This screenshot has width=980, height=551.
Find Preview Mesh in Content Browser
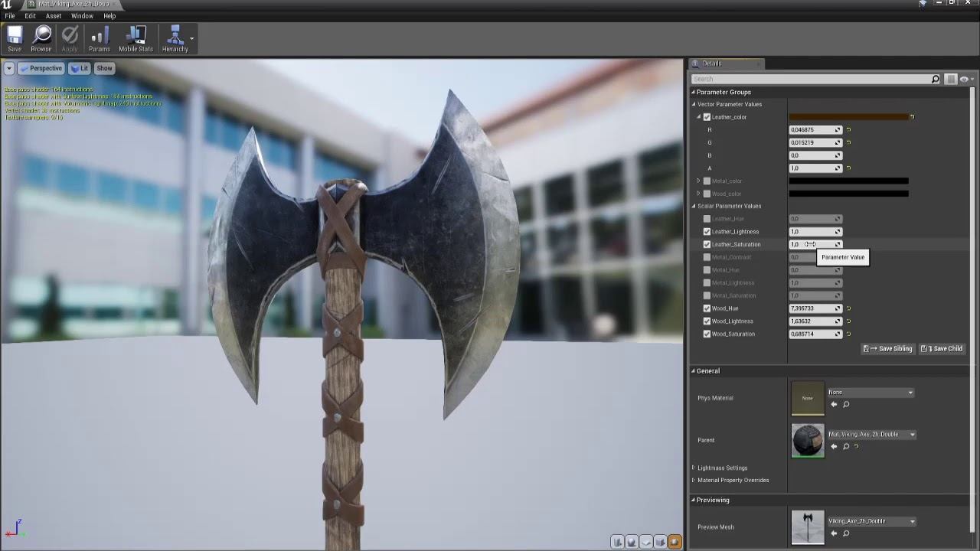pos(846,533)
